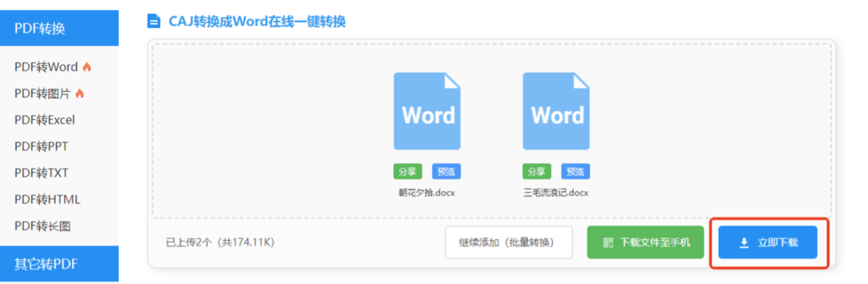Select PDF转PPT in the sidebar
The width and height of the screenshot is (868, 284).
pos(41,146)
